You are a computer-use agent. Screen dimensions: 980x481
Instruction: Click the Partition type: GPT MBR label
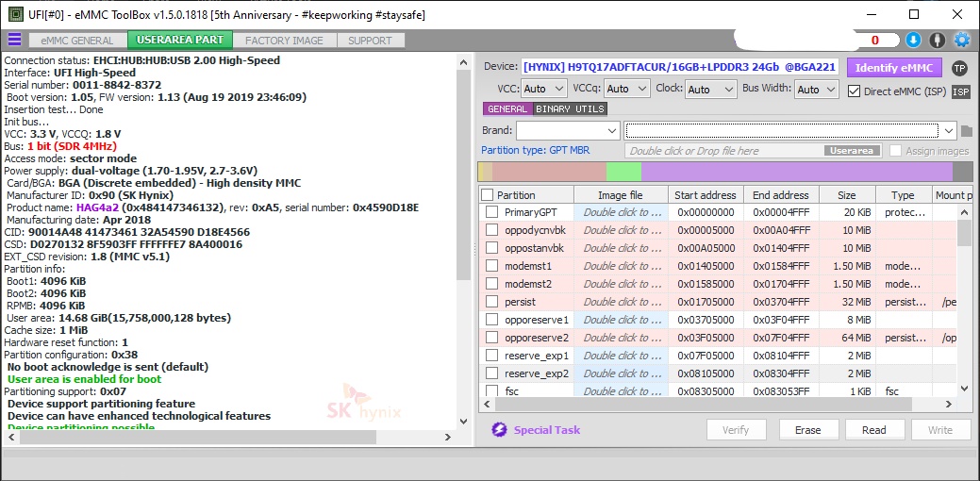535,151
